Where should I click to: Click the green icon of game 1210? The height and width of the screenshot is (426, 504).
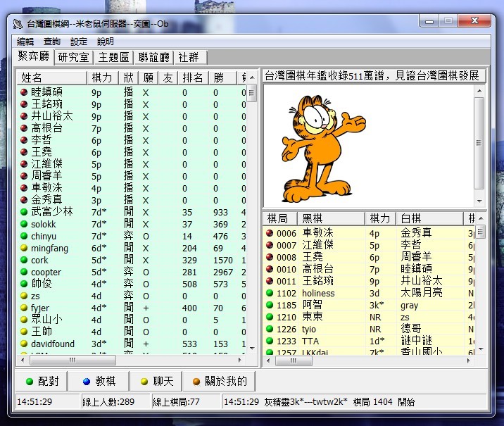270,317
